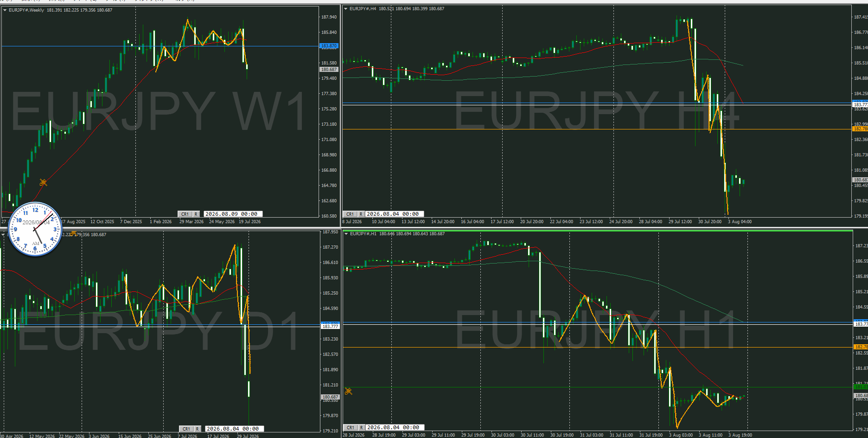Open the D1 chart menu triangle beside clock
The image size is (868, 438).
[3, 234]
